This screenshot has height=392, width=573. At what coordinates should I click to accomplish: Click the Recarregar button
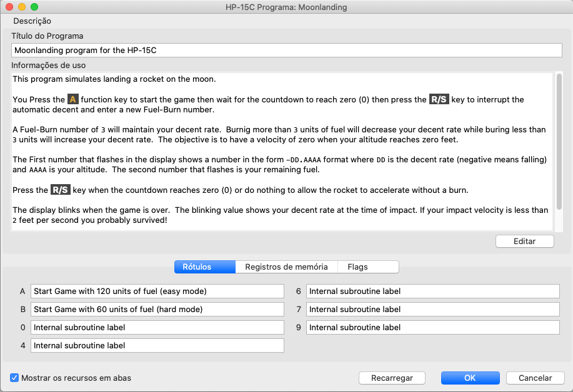392,378
